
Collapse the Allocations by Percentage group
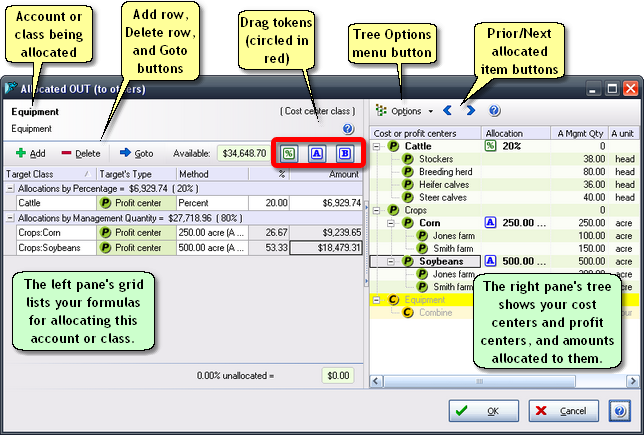(10, 188)
